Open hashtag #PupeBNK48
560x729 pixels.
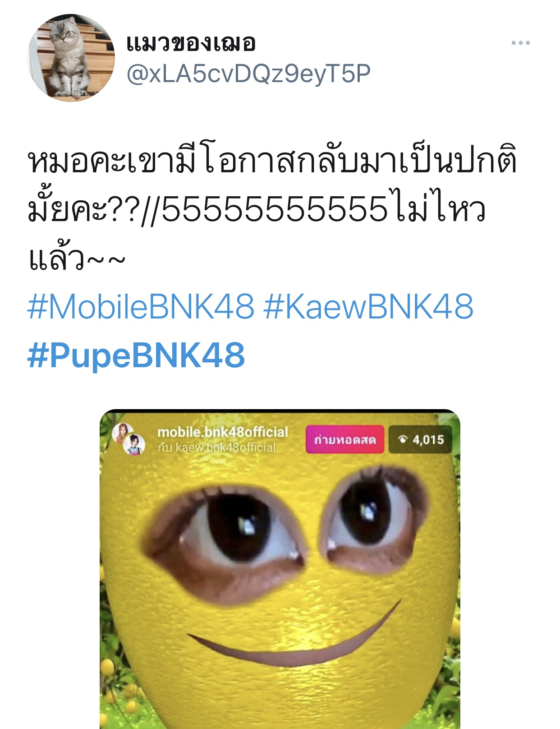(x=136, y=355)
